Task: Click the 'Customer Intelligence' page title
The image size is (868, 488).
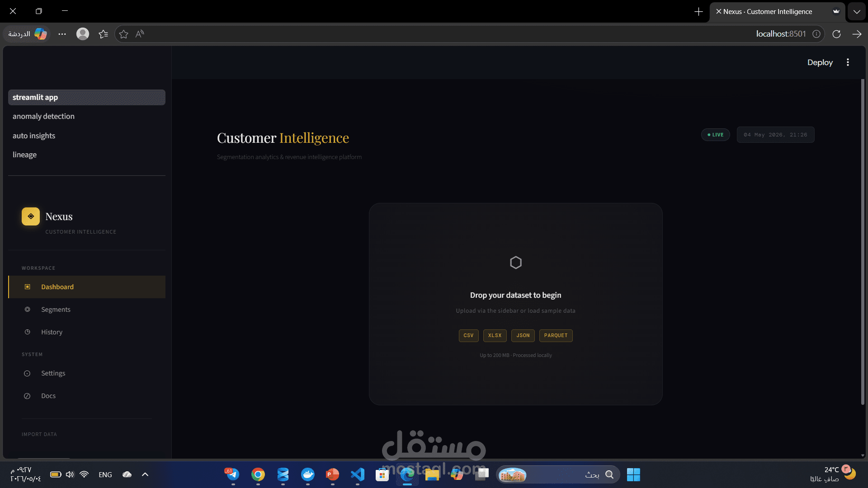Action: pyautogui.click(x=283, y=138)
